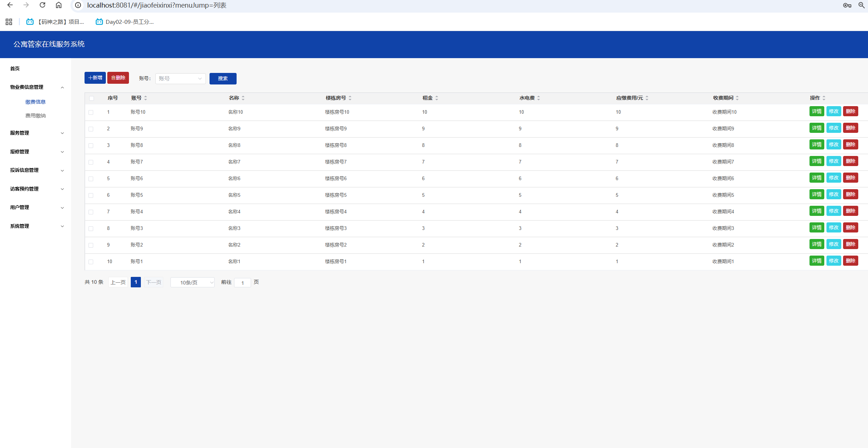Click the password key icon in address bar
The image size is (868, 448).
point(847,5)
